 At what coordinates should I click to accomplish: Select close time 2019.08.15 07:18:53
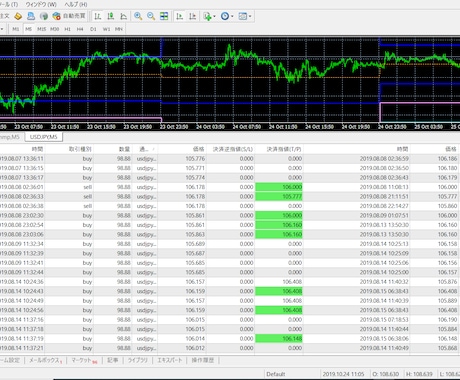[384, 320]
